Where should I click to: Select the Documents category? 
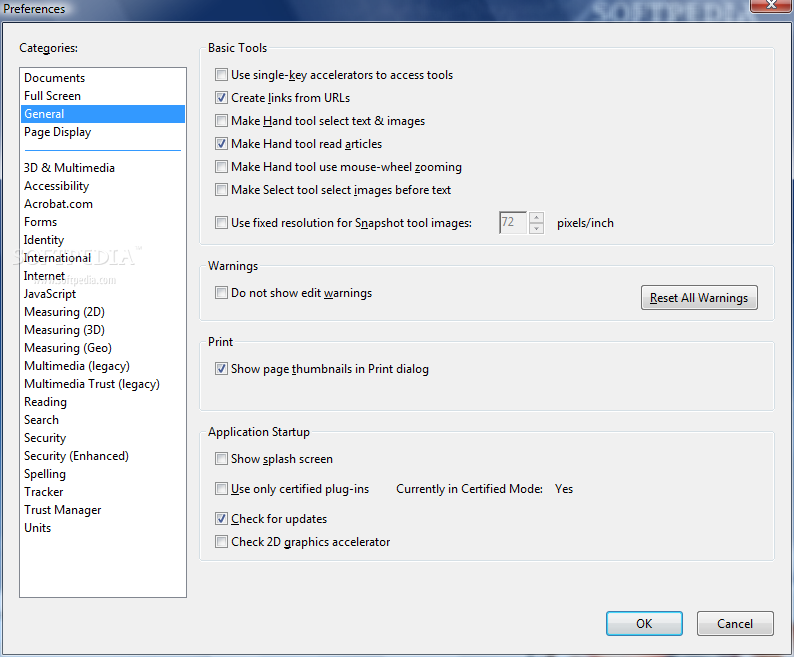click(x=103, y=78)
